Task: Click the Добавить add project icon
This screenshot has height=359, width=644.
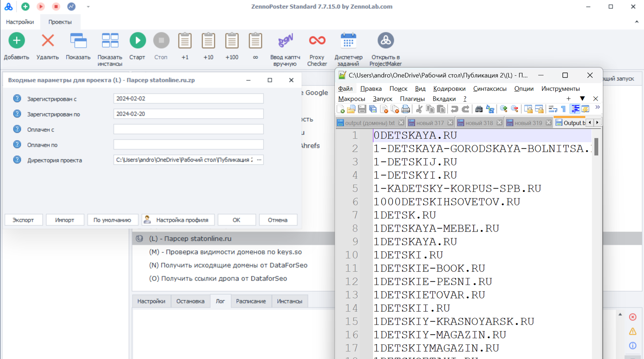Action: (16, 41)
